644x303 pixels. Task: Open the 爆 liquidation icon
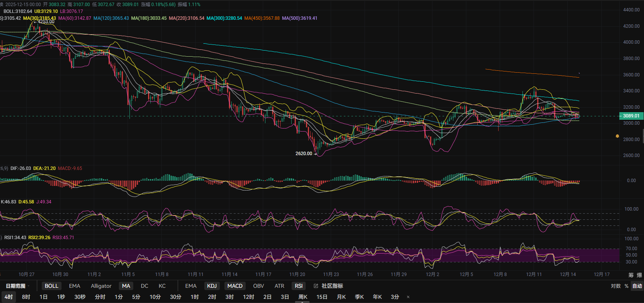tap(639, 275)
